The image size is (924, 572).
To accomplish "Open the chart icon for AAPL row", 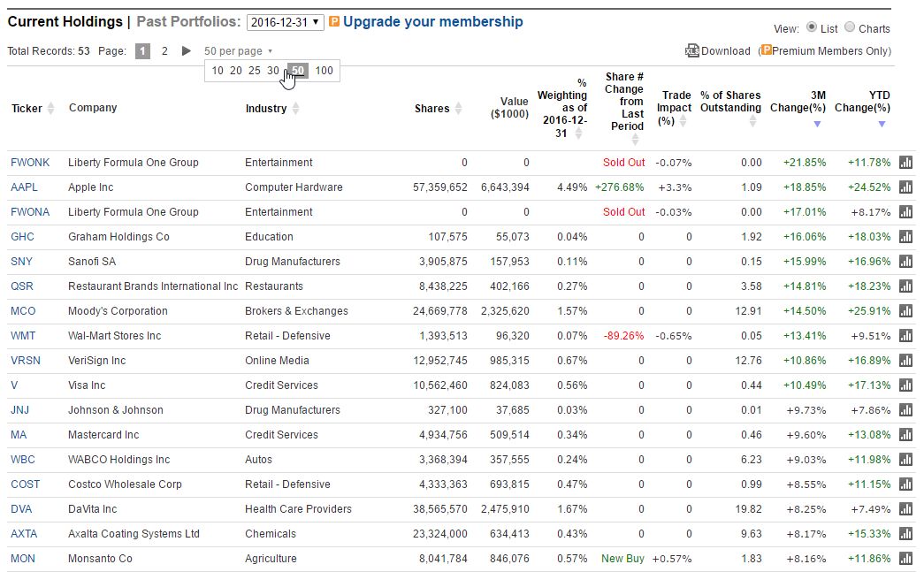I will point(905,187).
